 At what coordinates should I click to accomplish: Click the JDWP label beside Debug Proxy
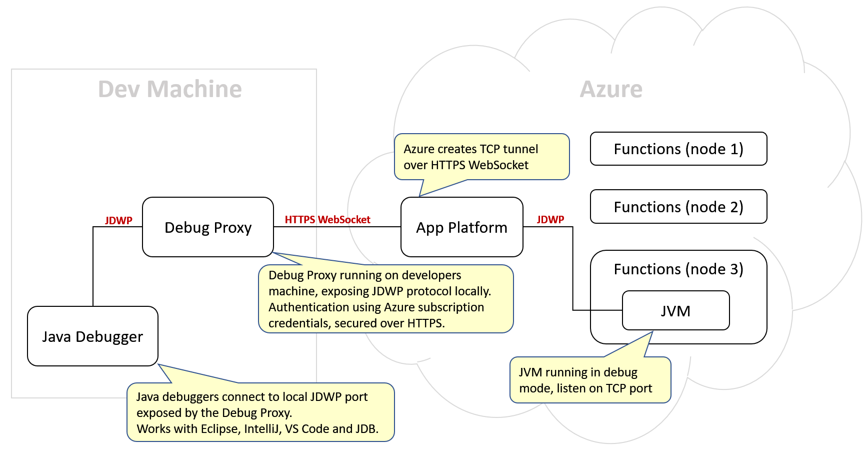[118, 221]
